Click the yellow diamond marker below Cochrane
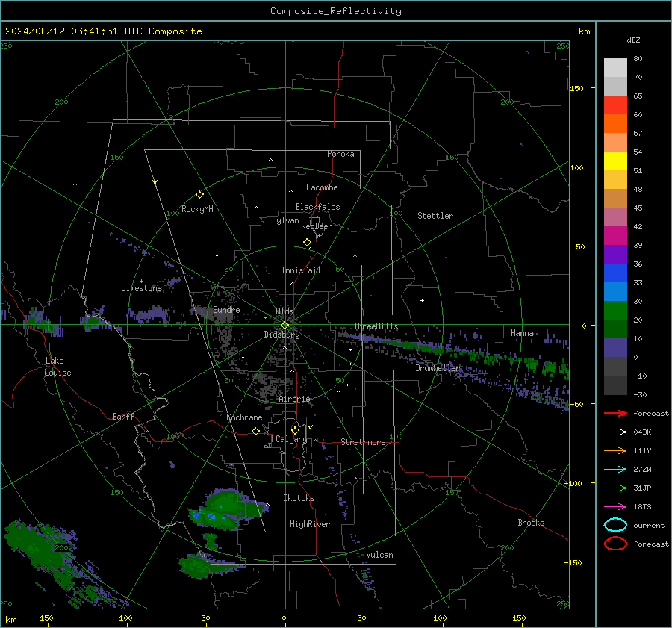 (255, 431)
